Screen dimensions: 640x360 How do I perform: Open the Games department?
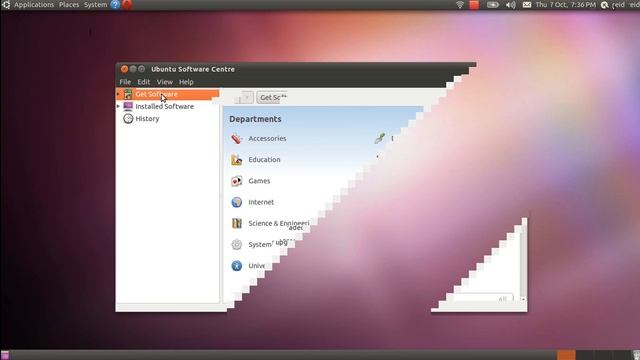tap(259, 181)
